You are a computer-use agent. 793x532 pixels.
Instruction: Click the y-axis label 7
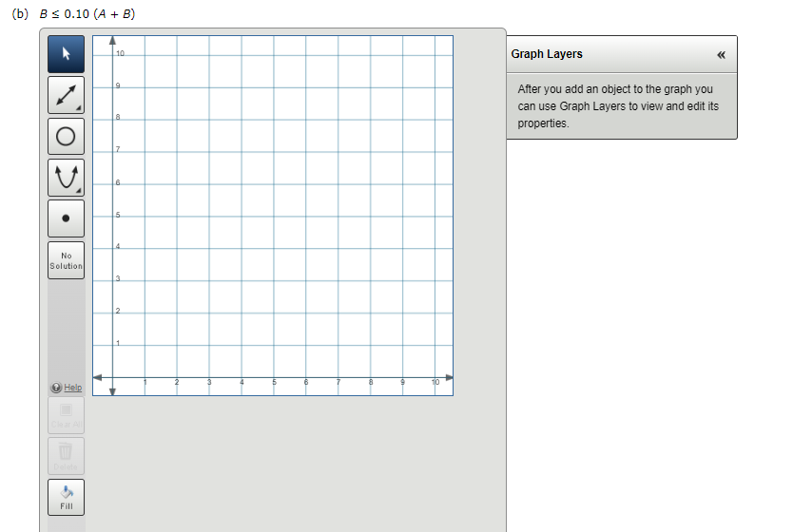tap(118, 149)
